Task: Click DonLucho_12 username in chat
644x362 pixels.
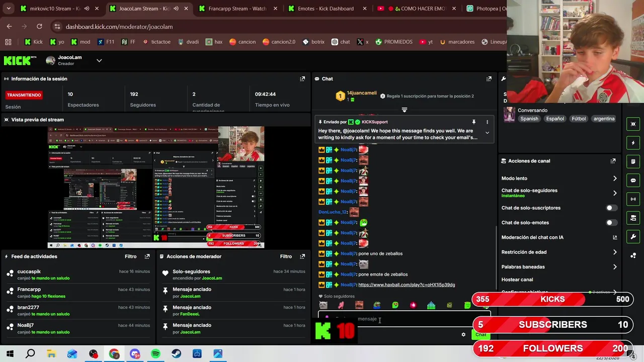Action: 333,212
